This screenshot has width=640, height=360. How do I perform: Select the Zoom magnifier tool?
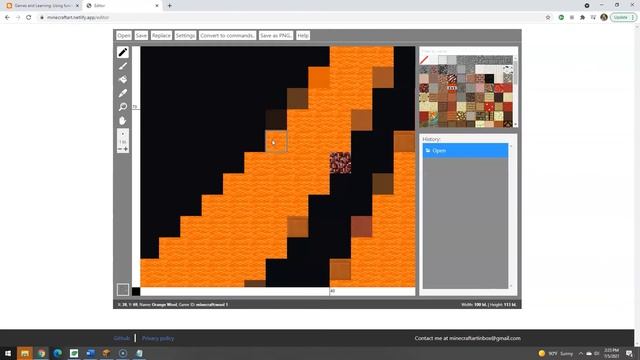pos(122,107)
